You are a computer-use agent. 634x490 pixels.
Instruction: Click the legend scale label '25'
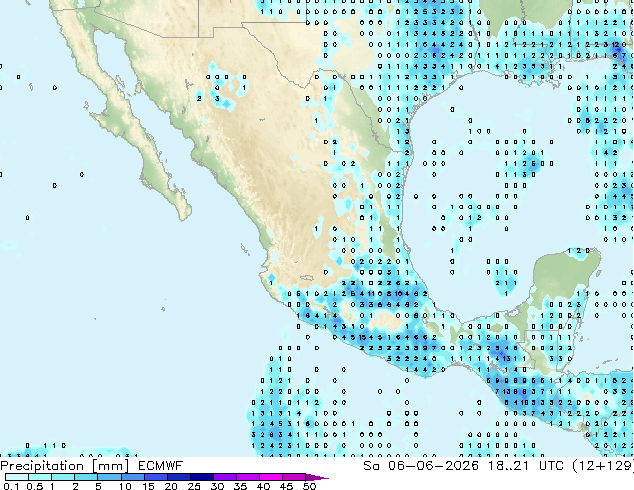pyautogui.click(x=194, y=486)
